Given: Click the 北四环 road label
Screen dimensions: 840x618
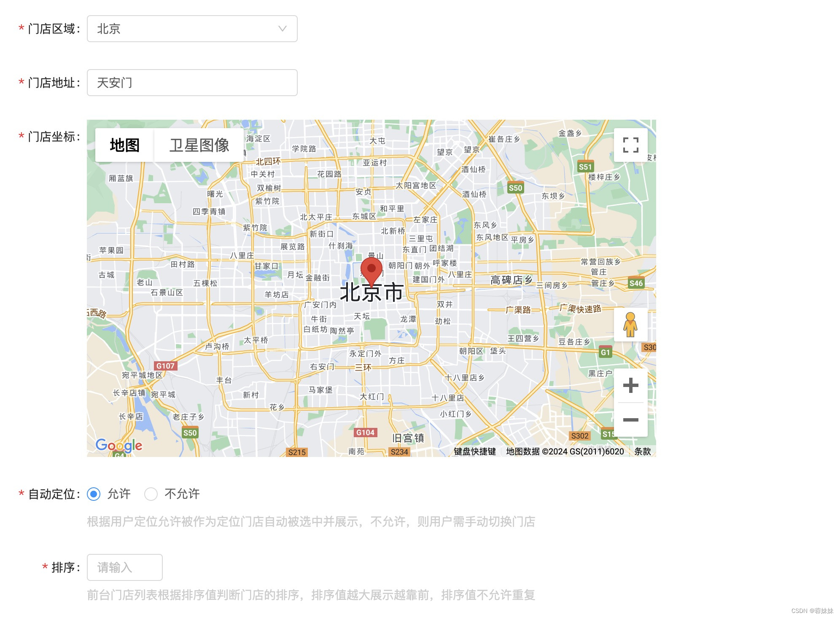Looking at the screenshot, I should [x=268, y=161].
